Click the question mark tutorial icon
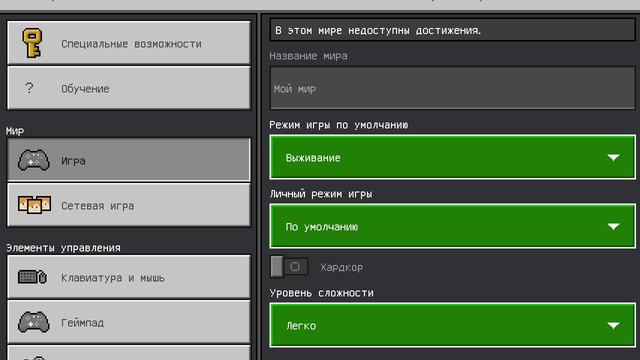This screenshot has width=640, height=360. click(x=29, y=88)
